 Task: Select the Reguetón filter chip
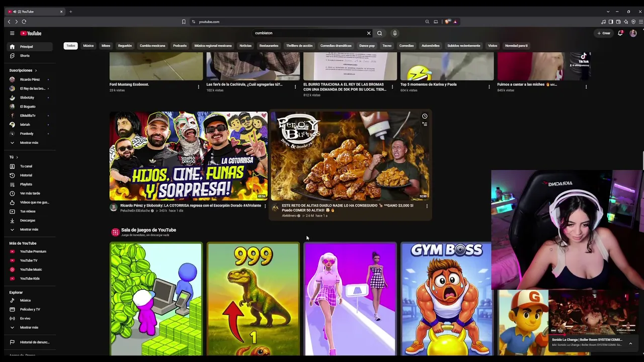point(125,46)
